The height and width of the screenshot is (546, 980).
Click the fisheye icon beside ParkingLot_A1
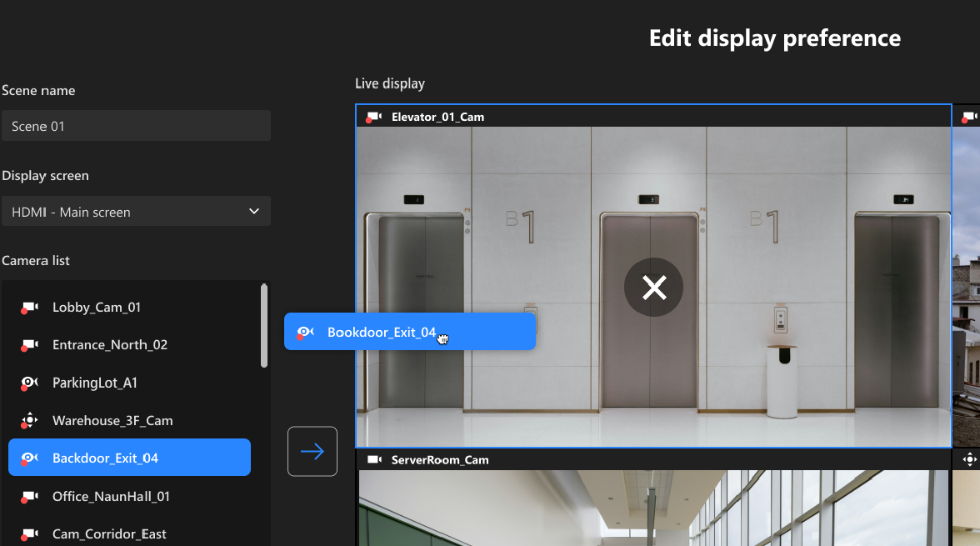(x=29, y=383)
